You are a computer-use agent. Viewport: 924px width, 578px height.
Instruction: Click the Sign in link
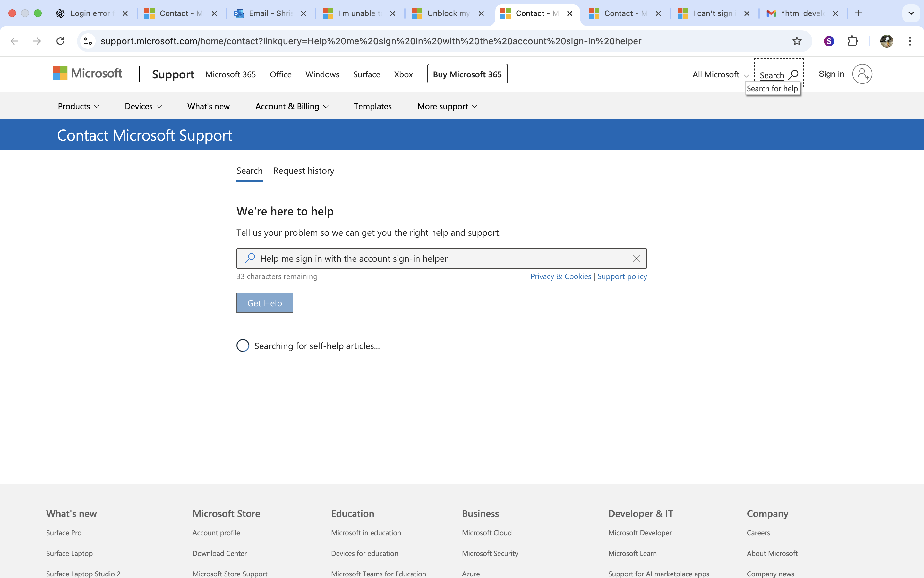pos(831,74)
